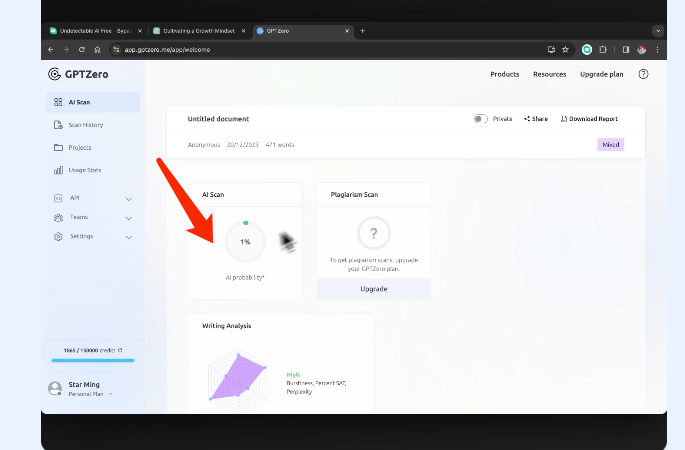Expand the Settings section chevron
Screen dimensions: 685x450
coord(129,237)
